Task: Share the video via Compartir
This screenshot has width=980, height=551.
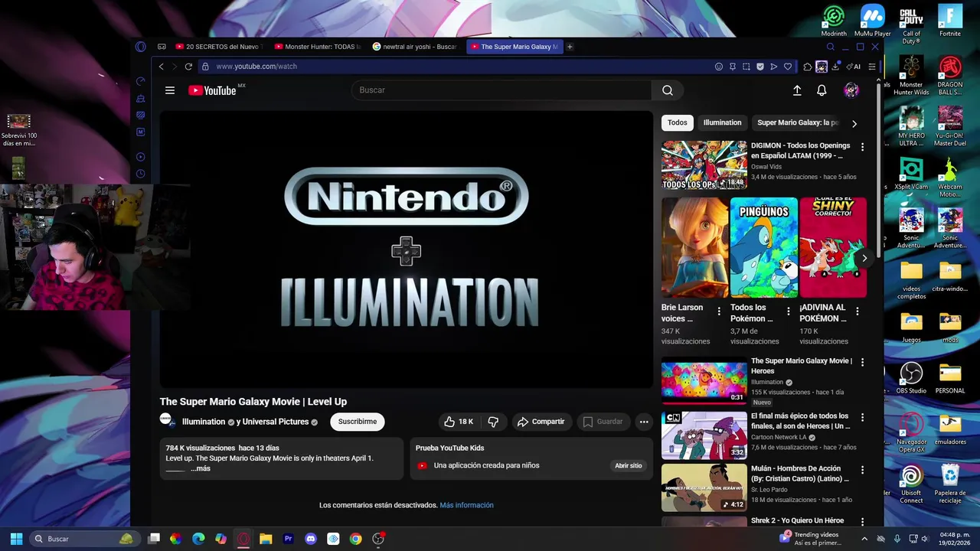Action: [541, 422]
